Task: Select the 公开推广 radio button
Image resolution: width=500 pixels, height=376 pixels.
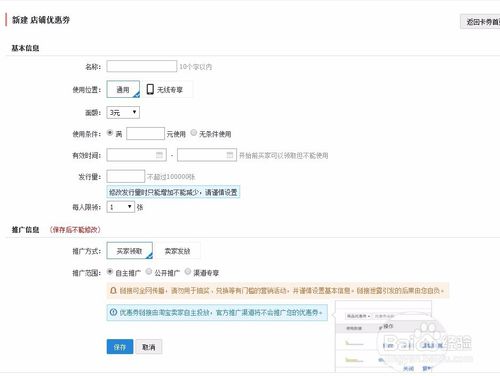Action: (x=149, y=272)
